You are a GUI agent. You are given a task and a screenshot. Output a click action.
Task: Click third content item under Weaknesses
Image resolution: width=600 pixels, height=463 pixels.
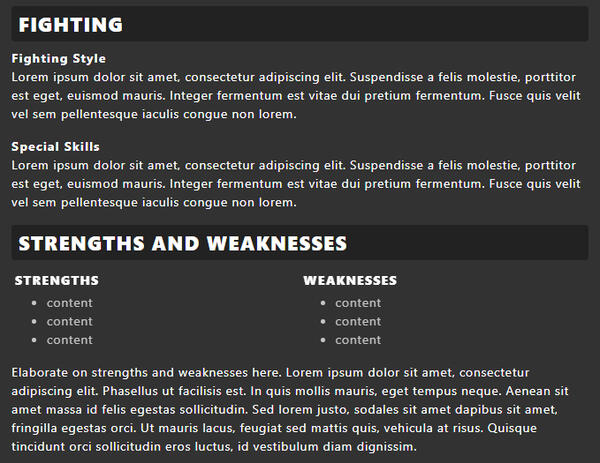tap(358, 340)
